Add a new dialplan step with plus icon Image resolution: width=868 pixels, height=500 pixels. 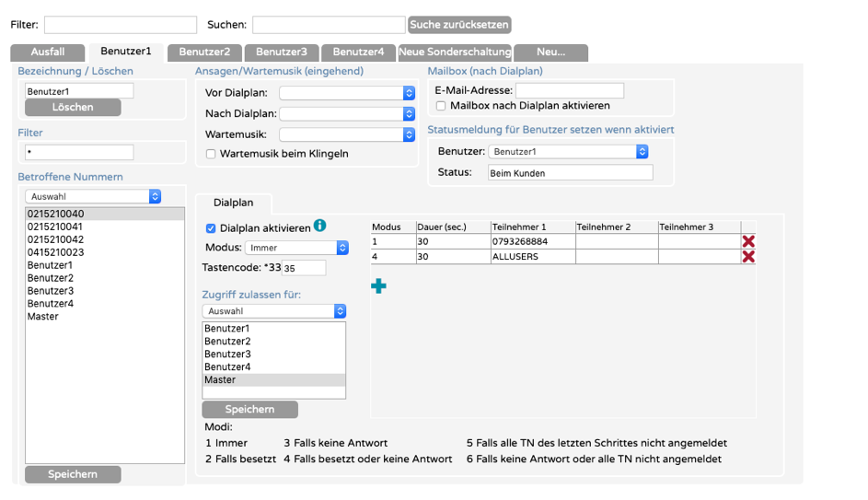point(378,286)
